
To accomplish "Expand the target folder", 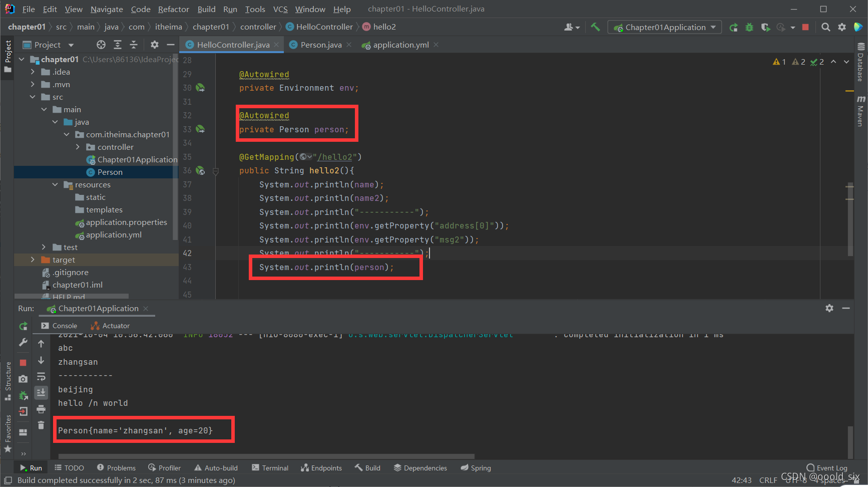I will click(33, 260).
